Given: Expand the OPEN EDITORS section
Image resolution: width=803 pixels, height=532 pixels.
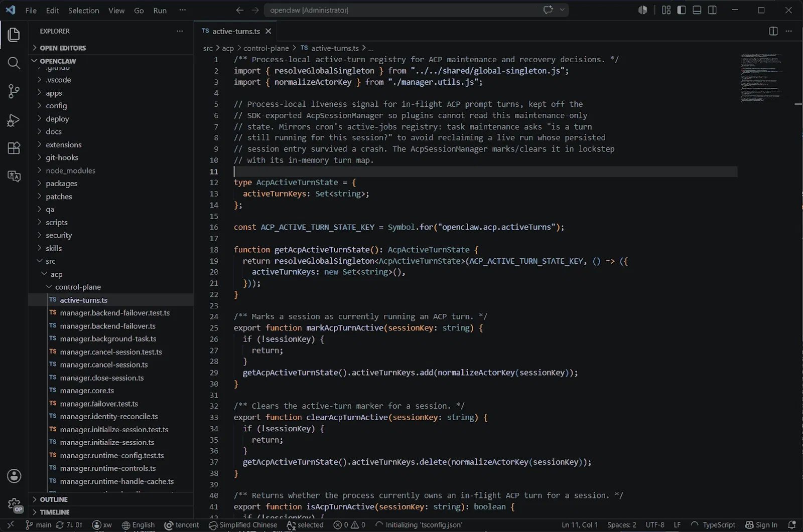Looking at the screenshot, I should coord(111,48).
